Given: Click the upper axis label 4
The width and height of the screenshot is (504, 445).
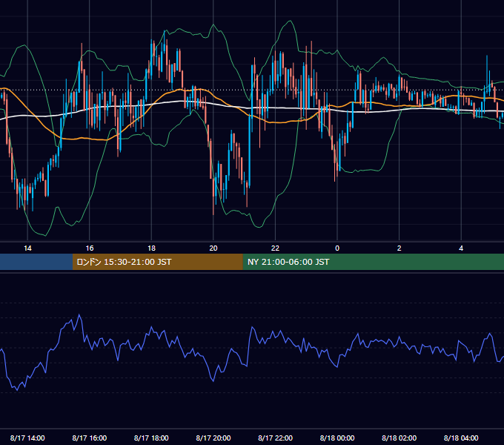Looking at the screenshot, I should [461, 248].
